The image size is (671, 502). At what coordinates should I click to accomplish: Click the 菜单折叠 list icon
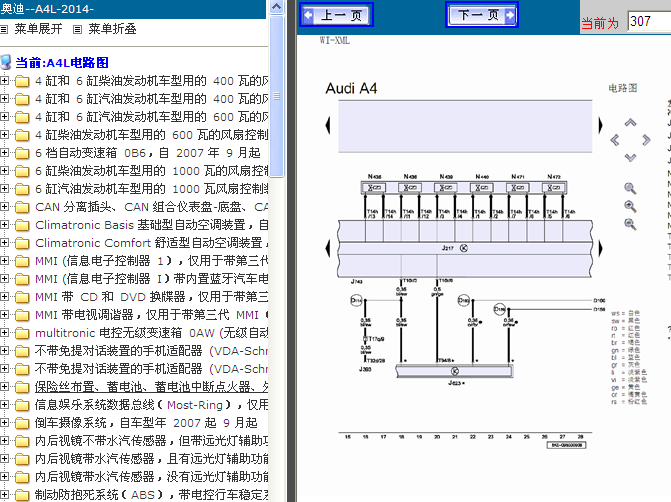[x=77, y=30]
